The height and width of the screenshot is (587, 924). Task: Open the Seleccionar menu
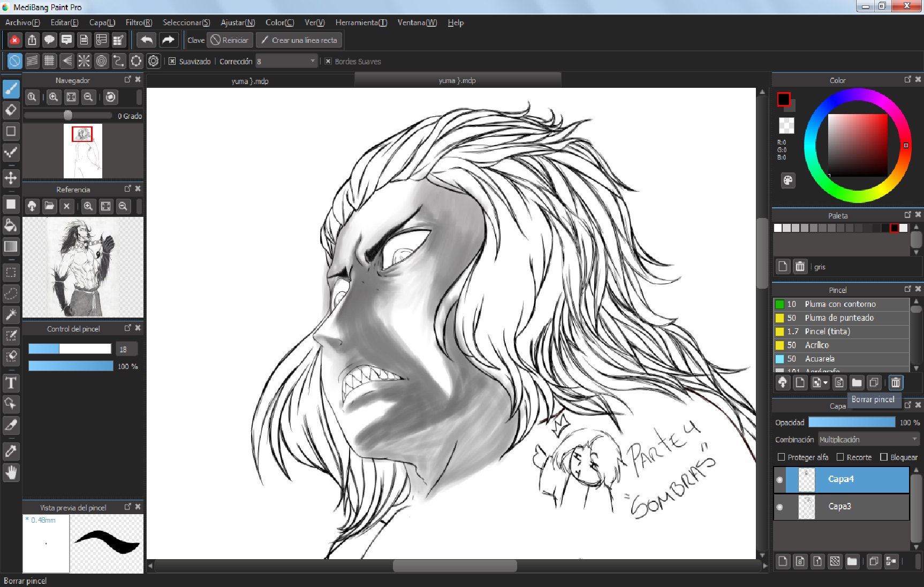point(186,22)
